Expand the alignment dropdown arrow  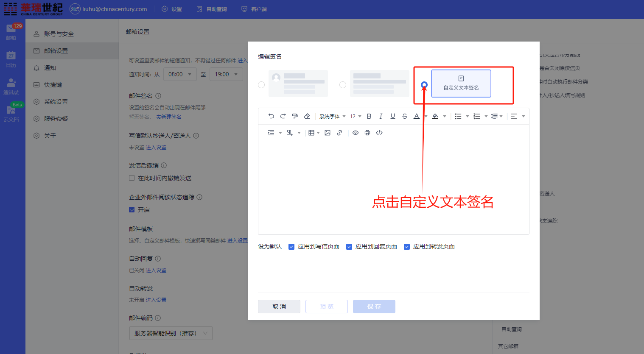[524, 116]
